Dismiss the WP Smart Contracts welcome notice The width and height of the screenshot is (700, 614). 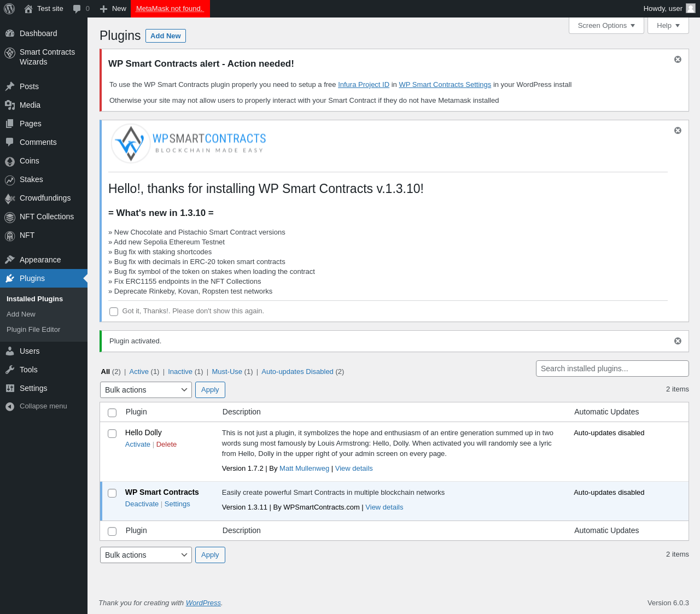(678, 130)
